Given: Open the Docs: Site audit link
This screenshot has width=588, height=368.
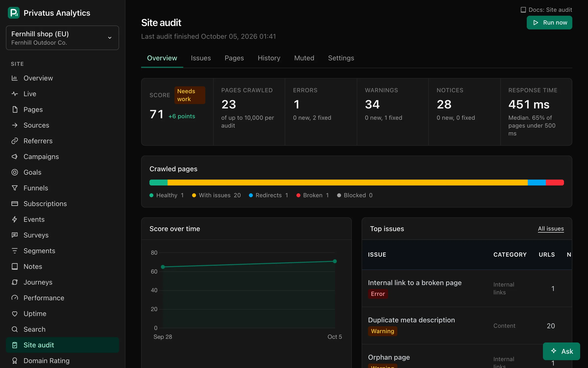Looking at the screenshot, I should [546, 10].
